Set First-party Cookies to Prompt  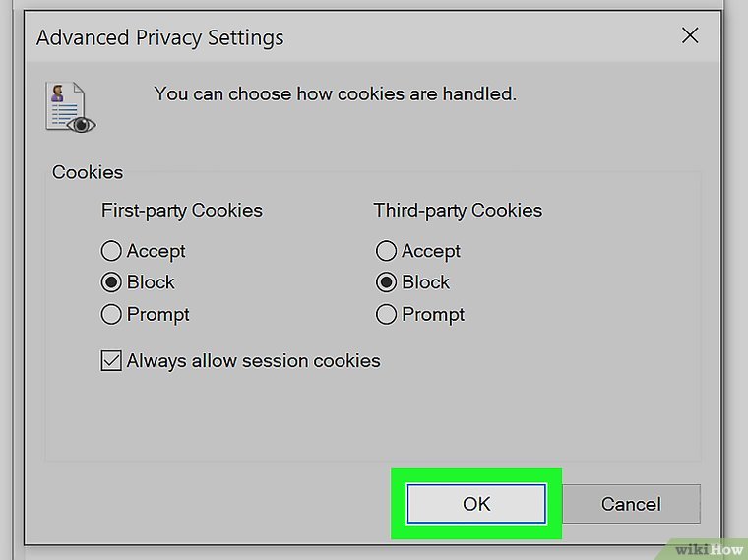click(x=111, y=315)
